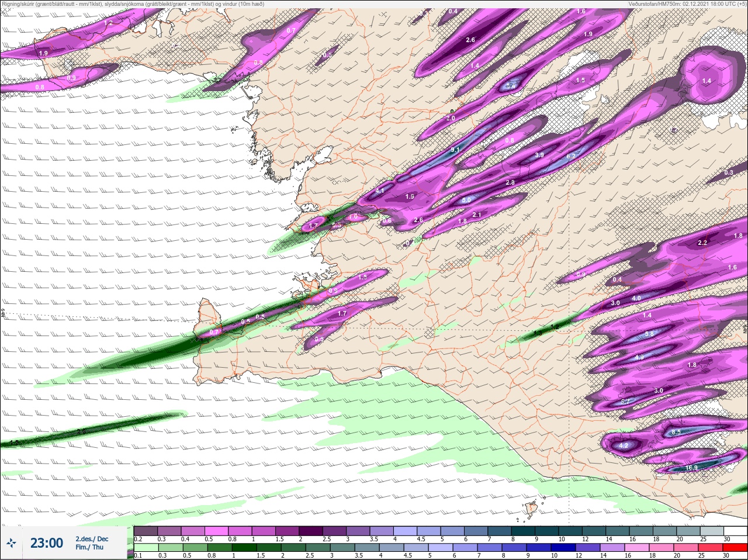748x560 pixels.
Task: Click the 3.9 precipitation value on the map
Action: coord(539,155)
